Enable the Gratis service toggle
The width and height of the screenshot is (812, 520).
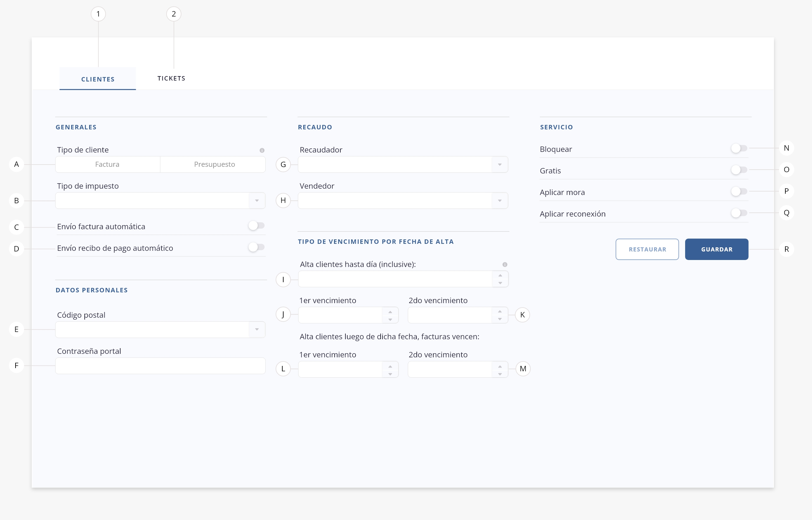[x=739, y=170]
